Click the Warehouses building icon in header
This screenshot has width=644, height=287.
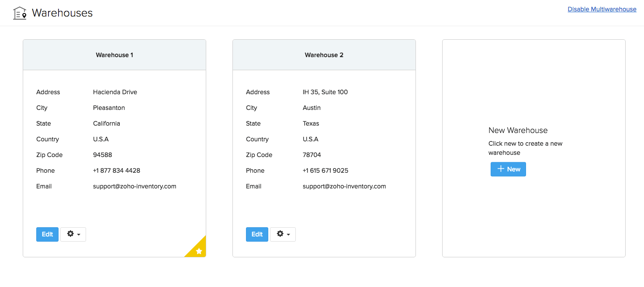click(x=20, y=13)
